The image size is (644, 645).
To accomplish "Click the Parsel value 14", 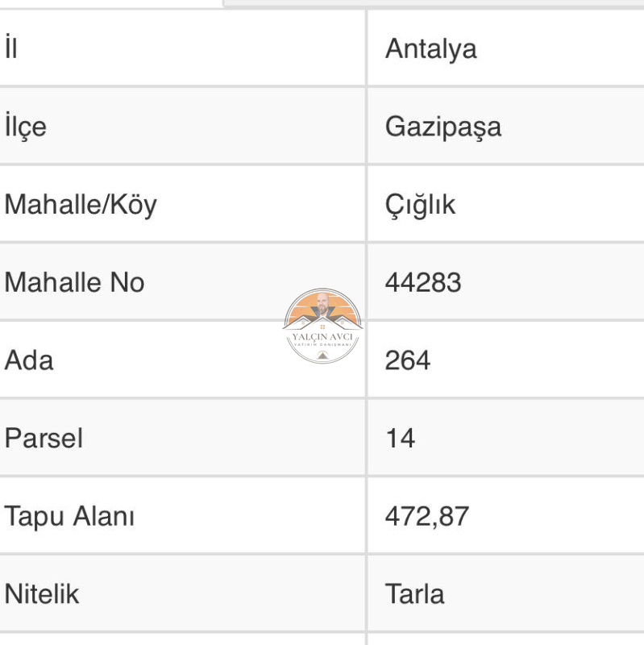I will (x=400, y=438).
